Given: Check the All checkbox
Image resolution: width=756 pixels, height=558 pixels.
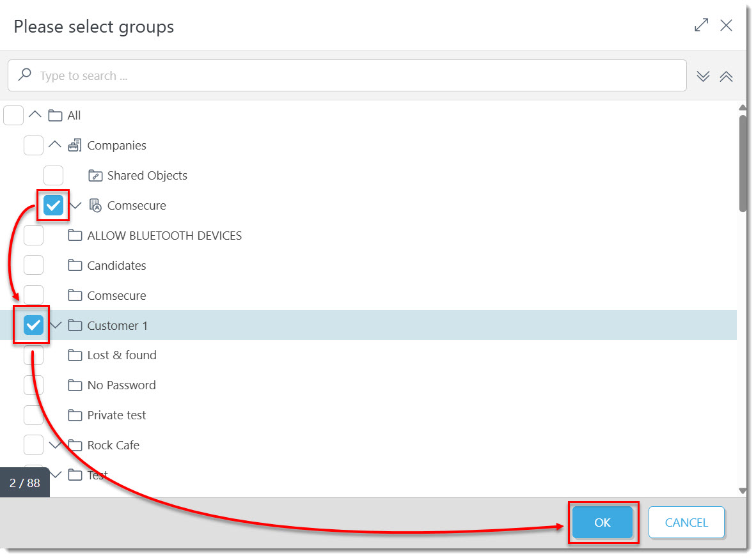Looking at the screenshot, I should click(x=13, y=116).
